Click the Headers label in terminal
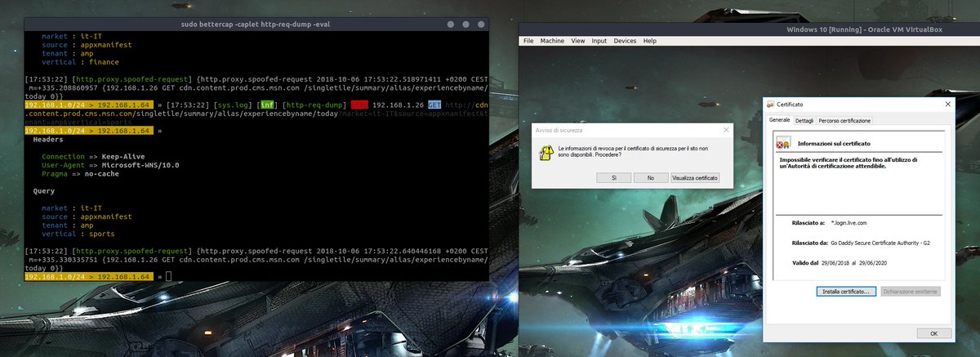The image size is (980, 357). (50, 139)
